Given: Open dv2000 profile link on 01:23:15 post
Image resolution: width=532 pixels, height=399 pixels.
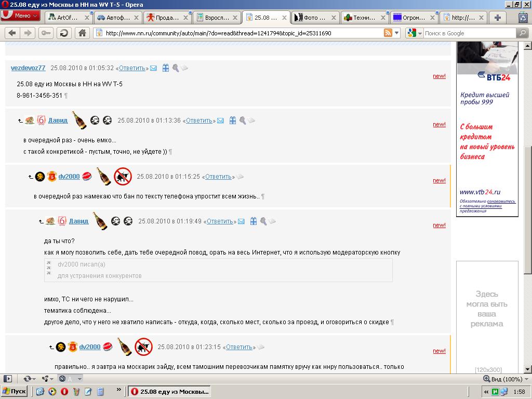Looking at the screenshot, I should click(89, 347).
